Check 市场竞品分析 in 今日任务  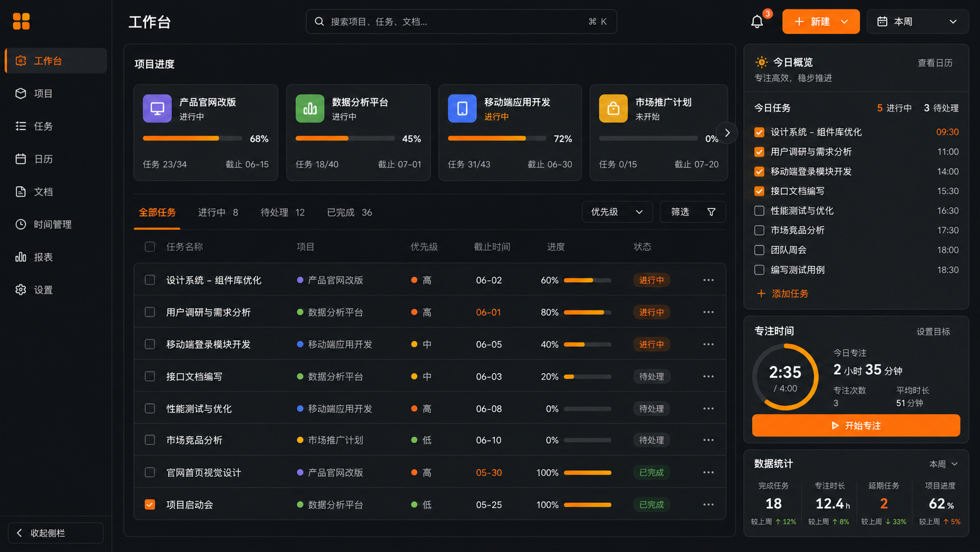pyautogui.click(x=759, y=231)
